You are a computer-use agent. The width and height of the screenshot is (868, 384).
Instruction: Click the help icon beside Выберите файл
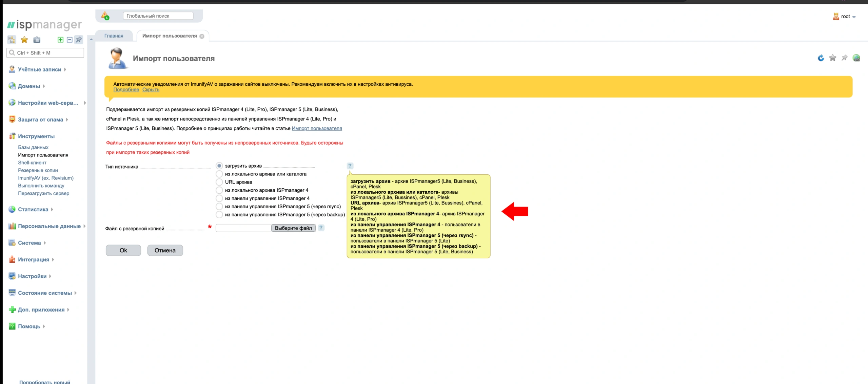pyautogui.click(x=321, y=228)
